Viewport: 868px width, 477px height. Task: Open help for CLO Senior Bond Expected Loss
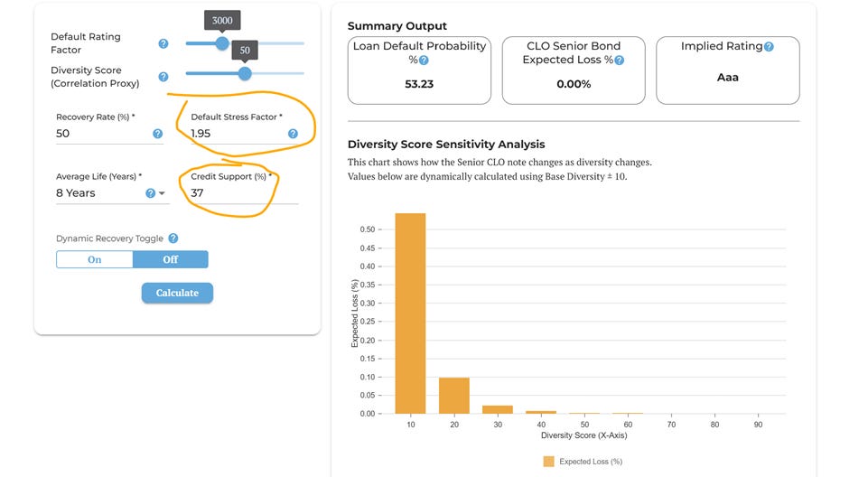(620, 61)
